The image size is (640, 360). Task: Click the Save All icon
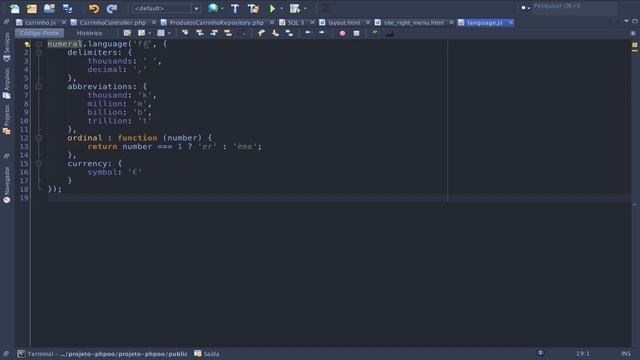coord(67,8)
